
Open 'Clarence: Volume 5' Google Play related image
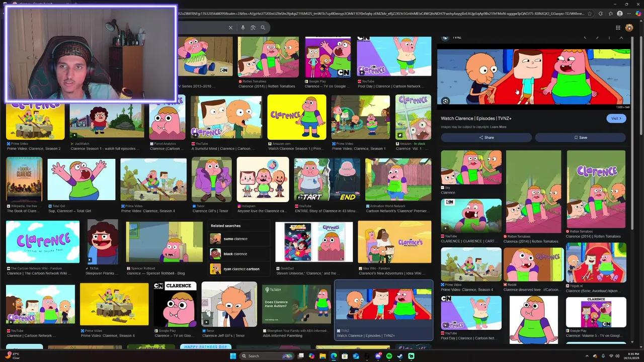[596, 312]
